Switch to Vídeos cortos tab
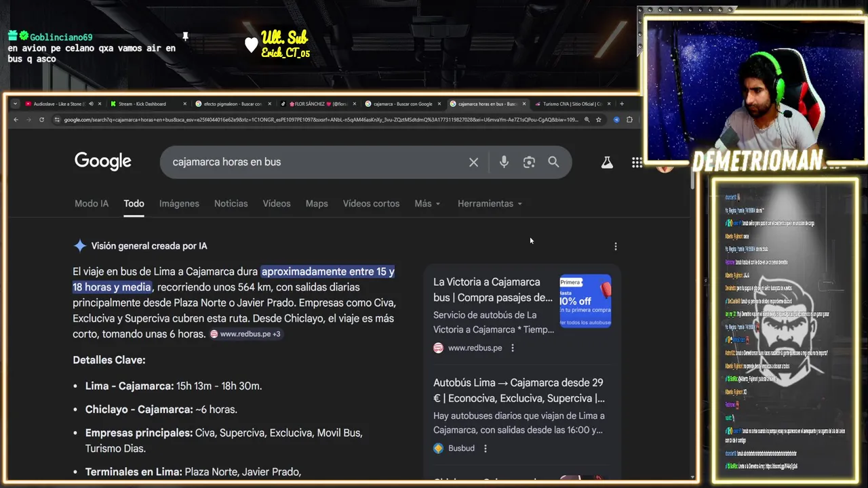The width and height of the screenshot is (868, 488). 371,203
